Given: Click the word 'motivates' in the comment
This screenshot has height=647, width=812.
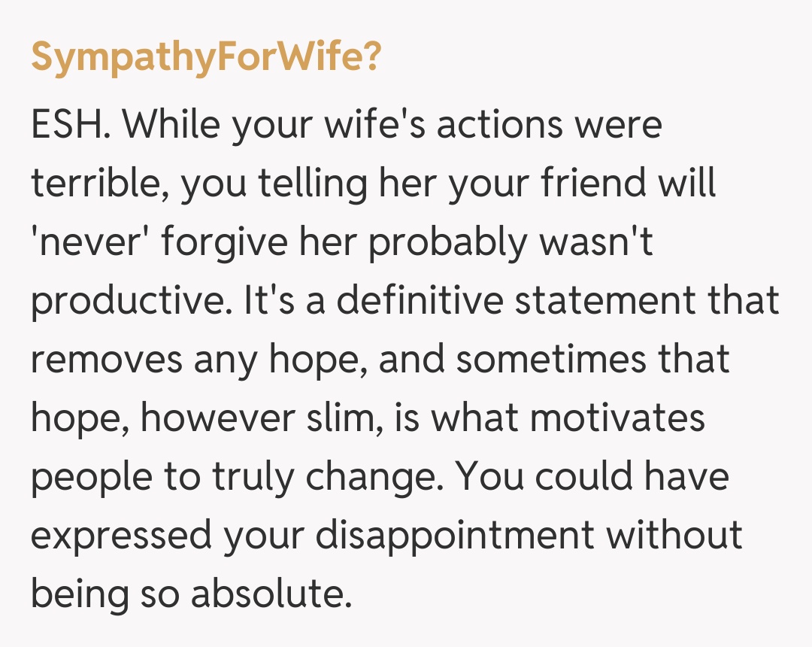Looking at the screenshot, I should pyautogui.click(x=617, y=418).
